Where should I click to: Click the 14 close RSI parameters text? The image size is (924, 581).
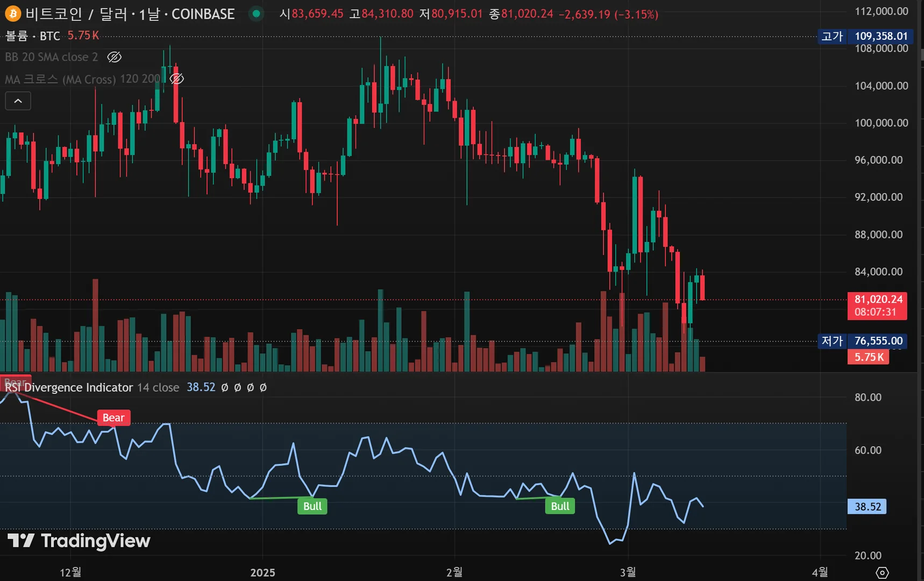(158, 387)
